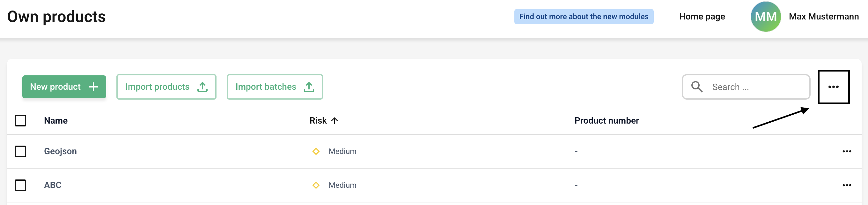Toggle the select-all checkbox in header
The image size is (868, 205).
tap(20, 121)
